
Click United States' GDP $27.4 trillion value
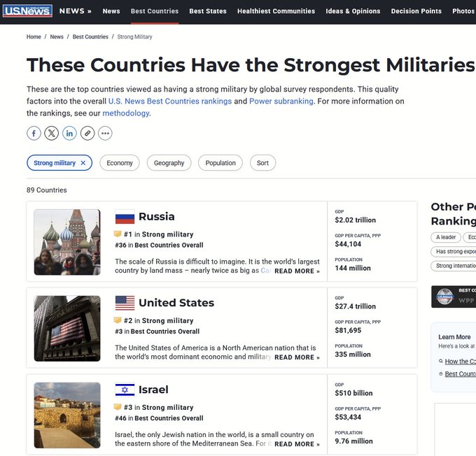(x=355, y=306)
